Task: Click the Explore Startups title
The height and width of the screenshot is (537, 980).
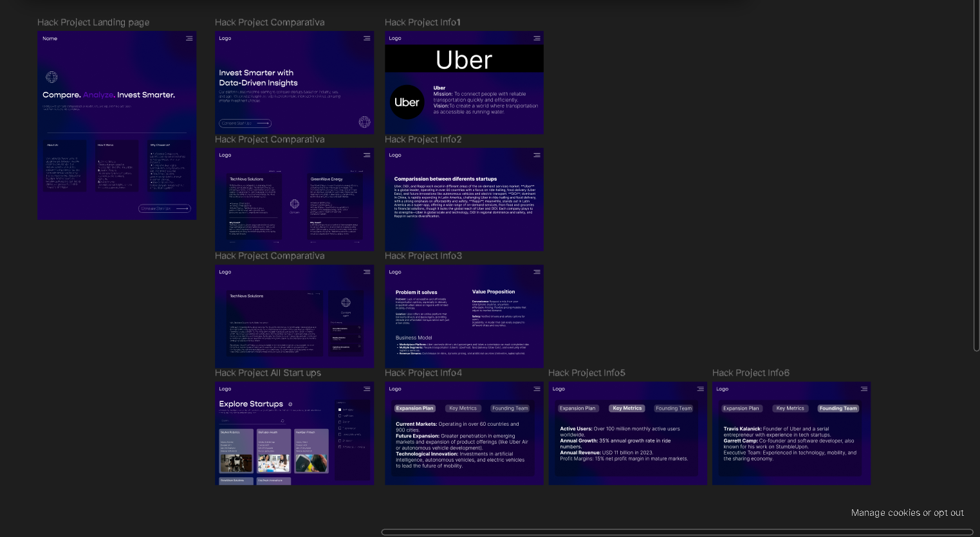Action: (x=251, y=404)
